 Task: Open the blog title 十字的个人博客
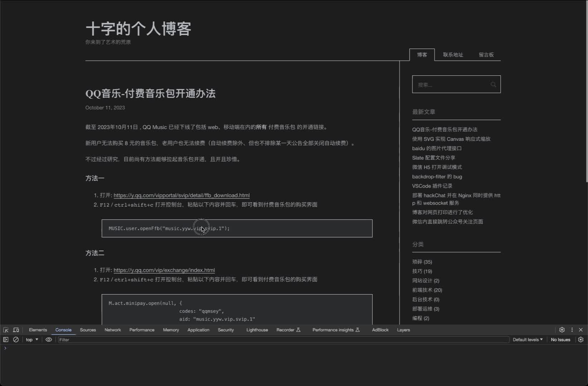138,29
